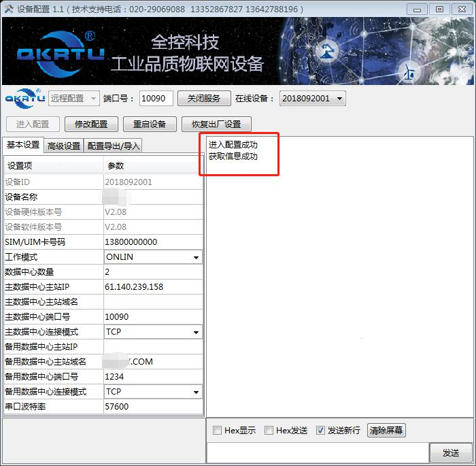The image size is (476, 466).
Task: Click the 主数据中心主站IP row label
Action: point(37,287)
